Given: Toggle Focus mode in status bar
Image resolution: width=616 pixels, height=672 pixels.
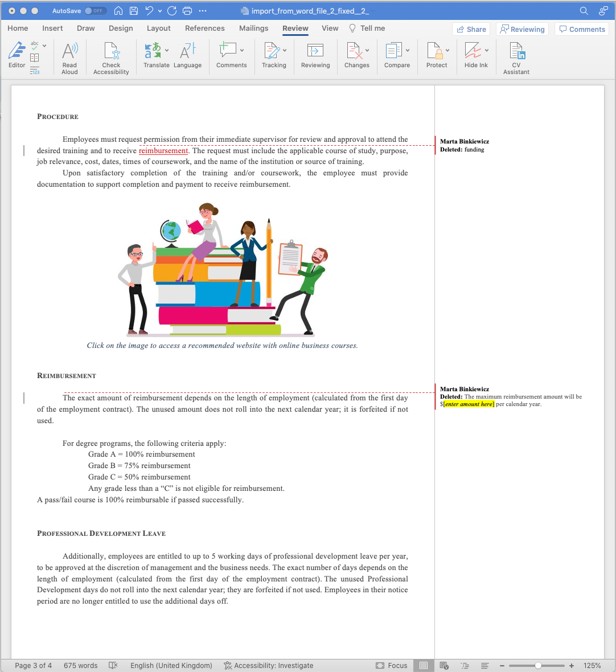Looking at the screenshot, I should click(x=391, y=665).
